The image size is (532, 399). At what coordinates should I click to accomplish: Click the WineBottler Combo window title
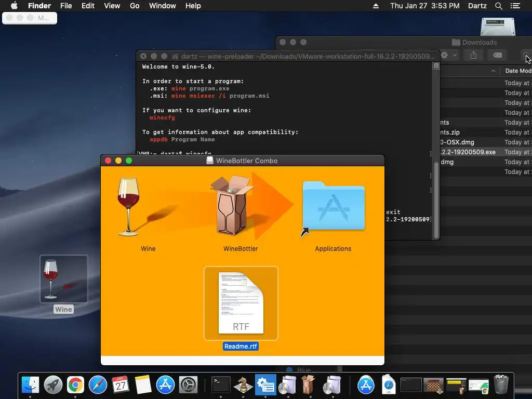click(247, 161)
